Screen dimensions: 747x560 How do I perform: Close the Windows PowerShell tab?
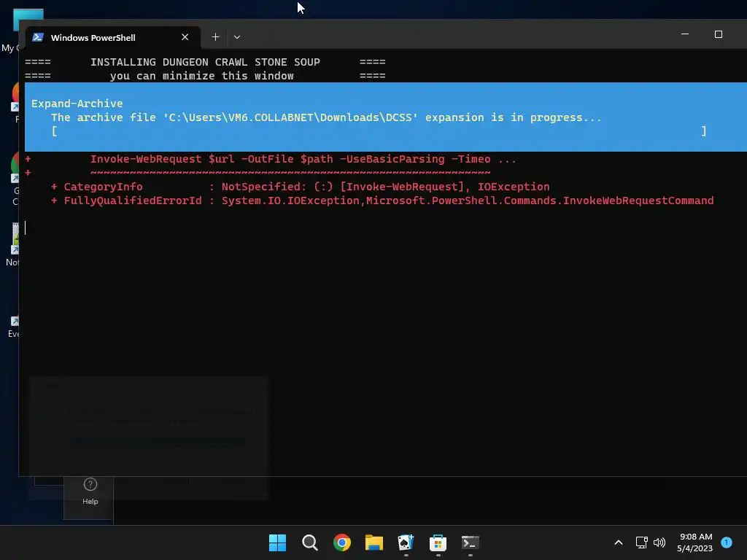(x=185, y=37)
